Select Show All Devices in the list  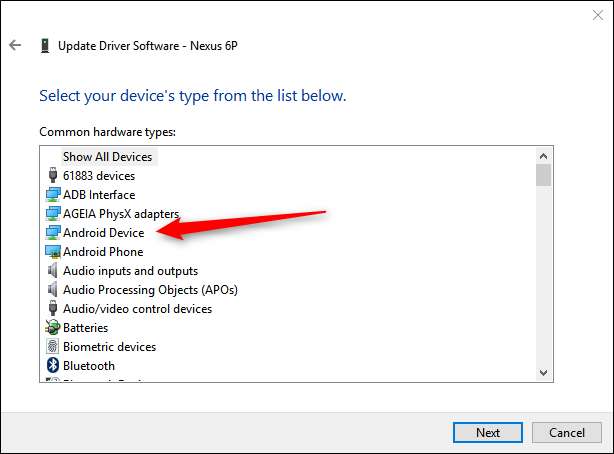click(107, 157)
